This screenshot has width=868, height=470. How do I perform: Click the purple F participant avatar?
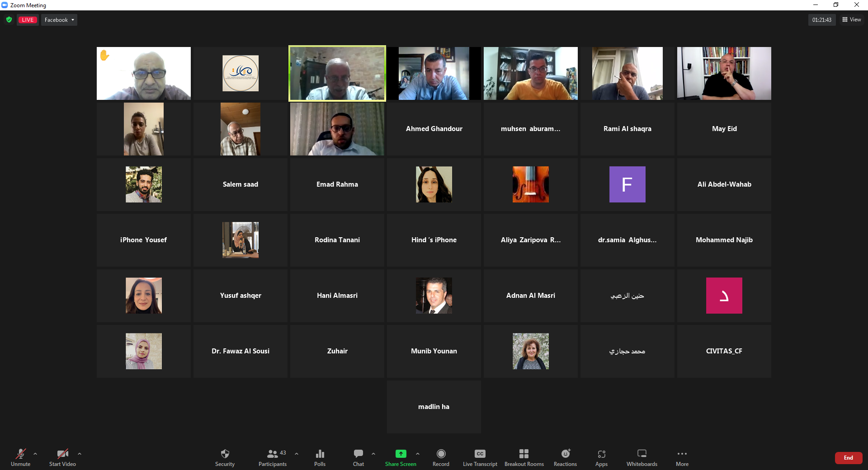627,184
